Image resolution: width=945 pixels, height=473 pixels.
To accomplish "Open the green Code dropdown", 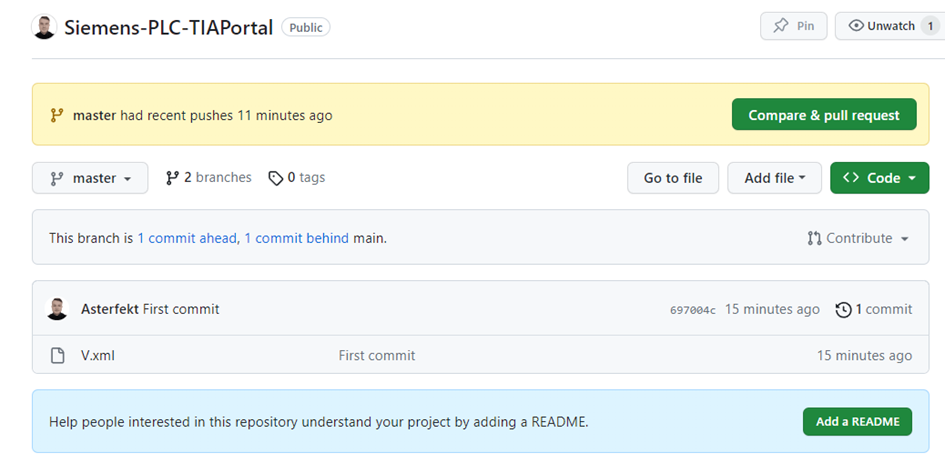I will pos(879,178).
